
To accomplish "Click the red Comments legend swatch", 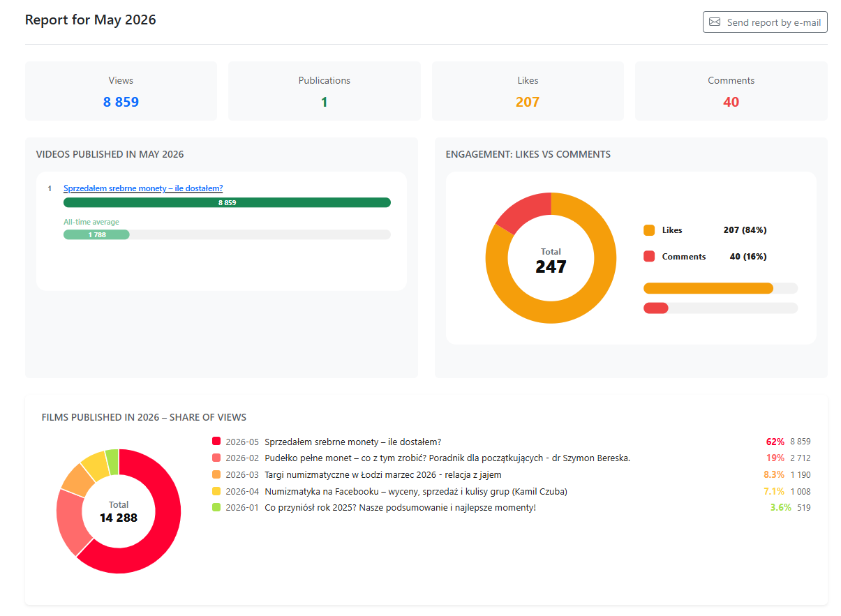I will (649, 257).
